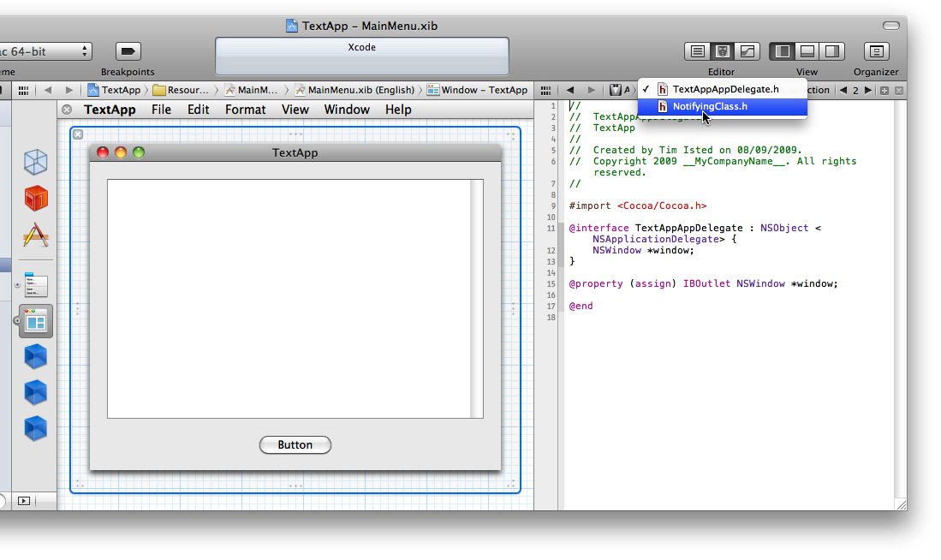Click the @property IBOutlet window line

[703, 283]
